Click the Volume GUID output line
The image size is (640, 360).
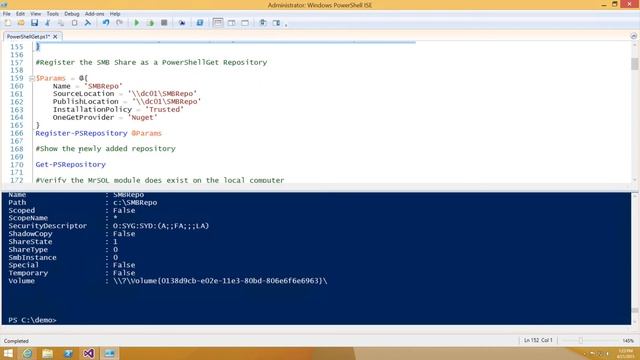(x=168, y=281)
